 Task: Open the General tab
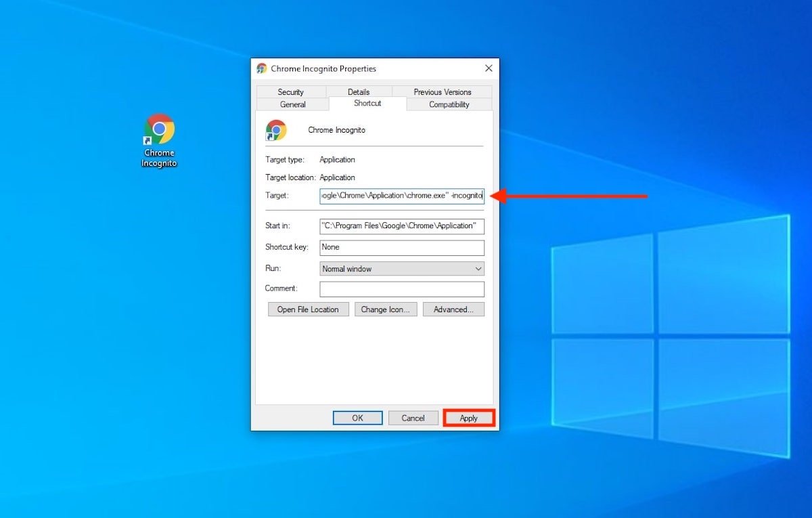[x=293, y=104]
